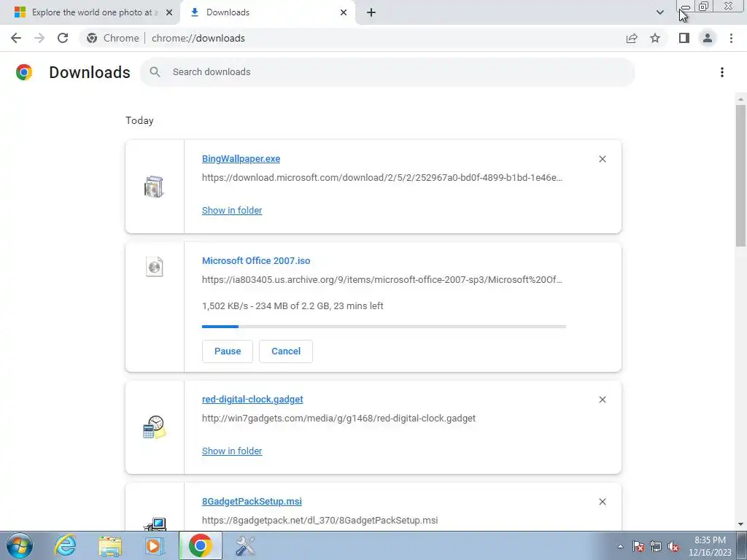Click the Action Center flag icon
This screenshot has height=560, width=747.
pos(638,547)
